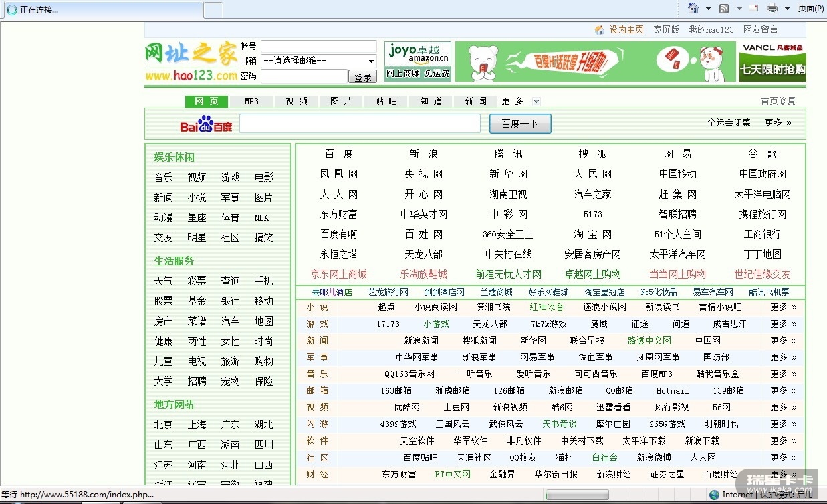This screenshot has width=827, height=504.
Task: Open the 首页修复 link
Action: tap(778, 101)
